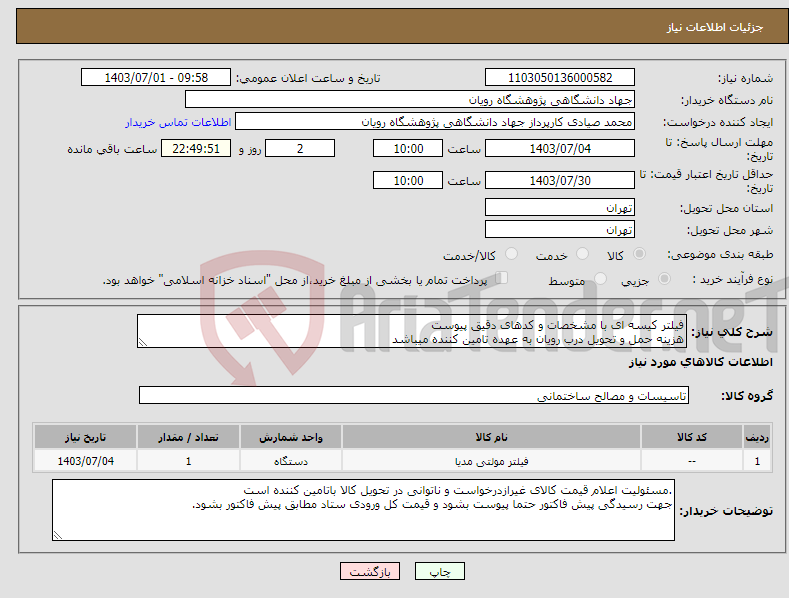Click the ردیف column header
Viewport: 789px width, 598px height.
tap(757, 437)
